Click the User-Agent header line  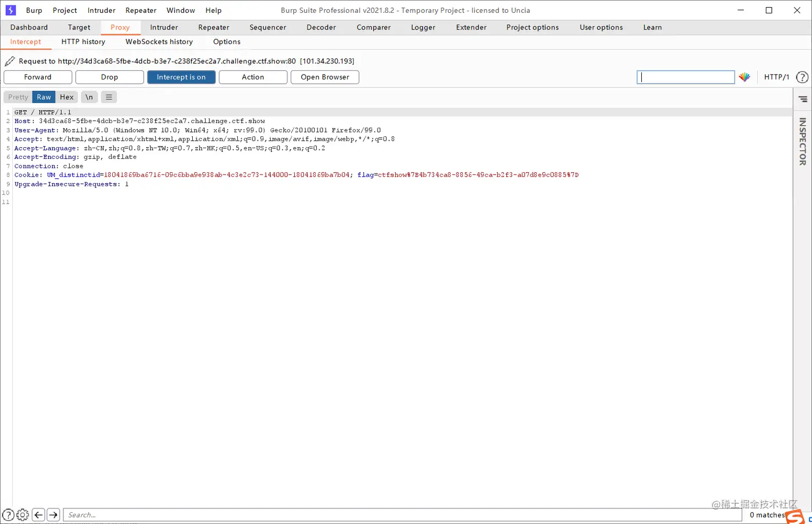(x=198, y=130)
